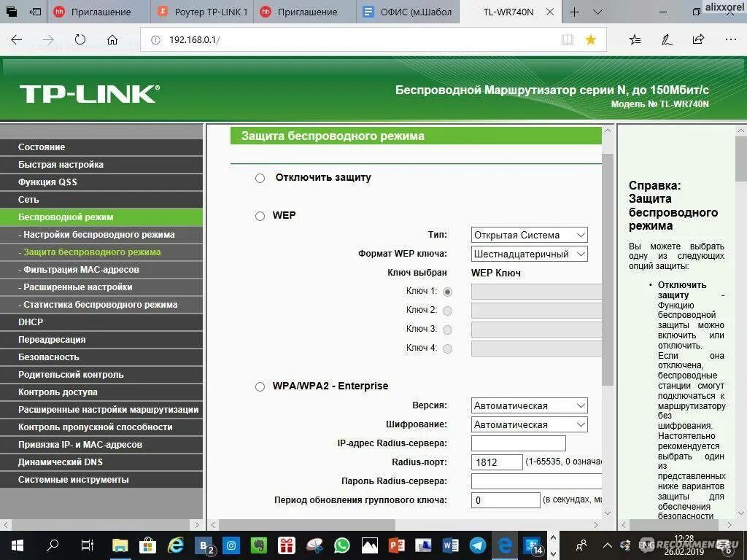Open a new tab with plus icon
The image size is (747, 560).
575,12
